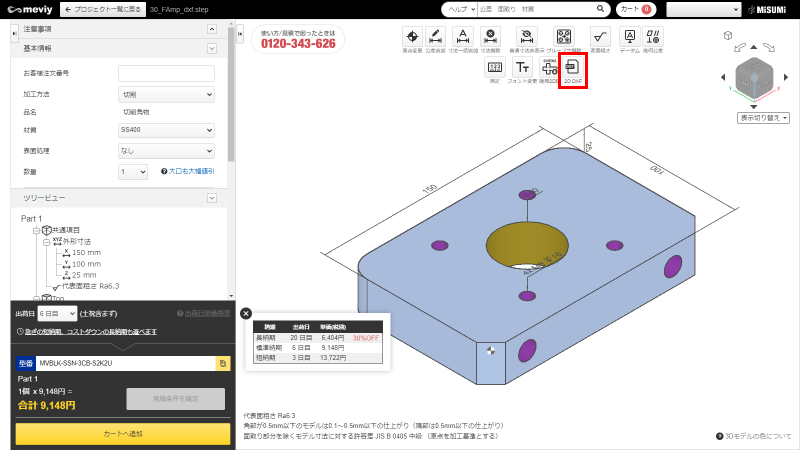Open the ヘルプ help menu
Viewport: 800px width, 450px height.
459,9
